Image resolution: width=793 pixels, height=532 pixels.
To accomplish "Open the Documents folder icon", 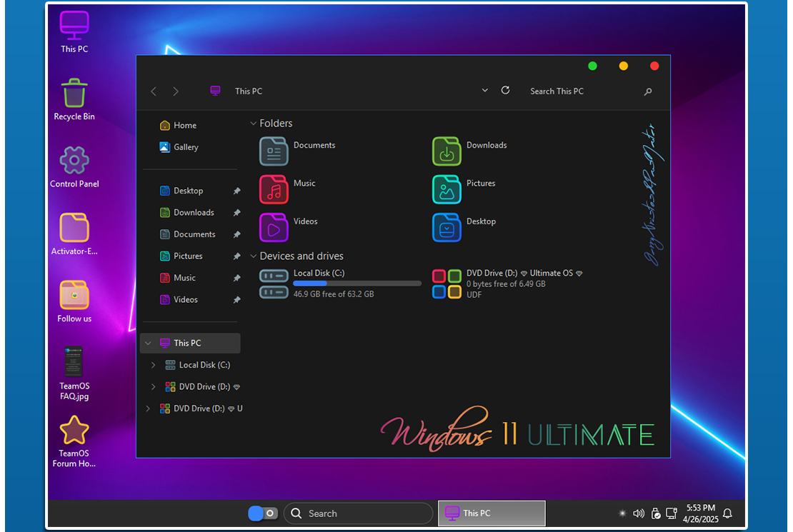I will pyautogui.click(x=274, y=151).
